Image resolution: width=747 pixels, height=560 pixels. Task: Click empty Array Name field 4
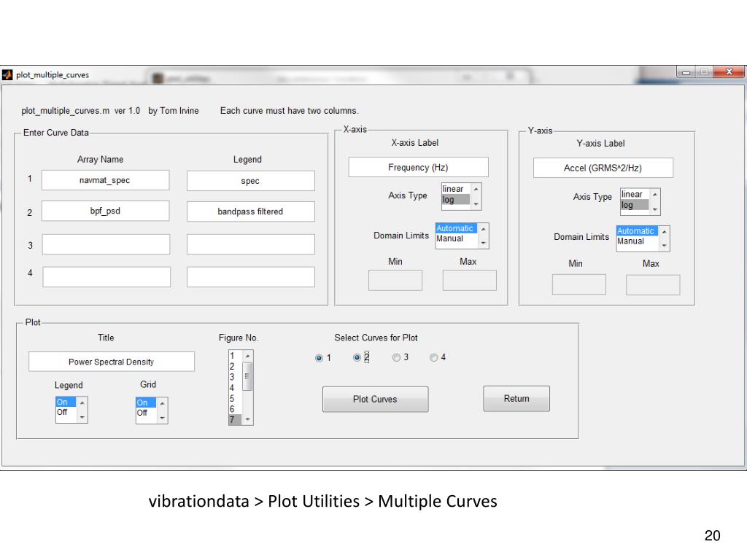pyautogui.click(x=107, y=276)
